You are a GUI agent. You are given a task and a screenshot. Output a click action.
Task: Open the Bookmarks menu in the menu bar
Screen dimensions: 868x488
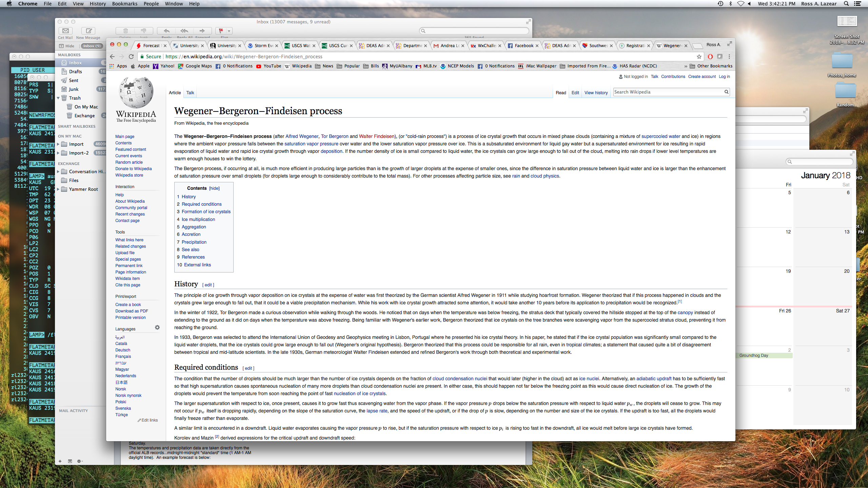click(x=125, y=4)
